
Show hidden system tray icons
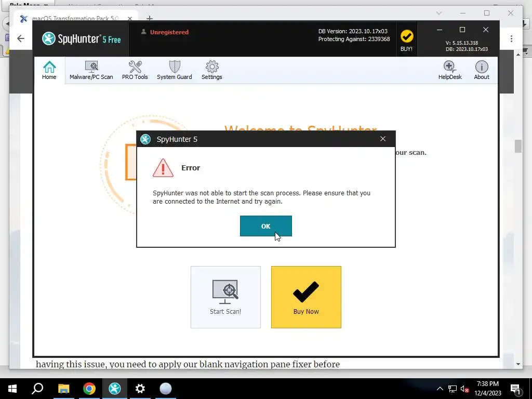[x=440, y=389]
